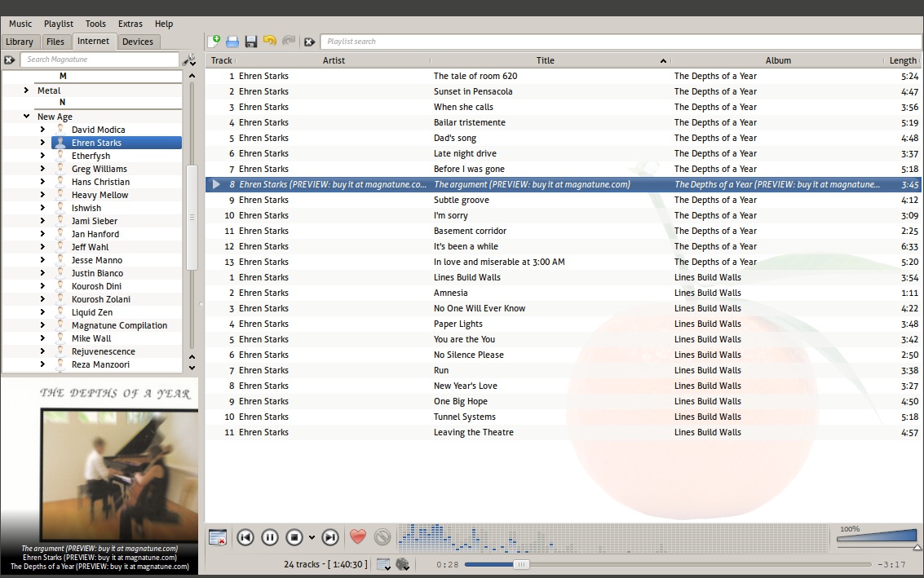This screenshot has height=578, width=924.
Task: Expand Ehren Starks artist node
Action: click(42, 142)
